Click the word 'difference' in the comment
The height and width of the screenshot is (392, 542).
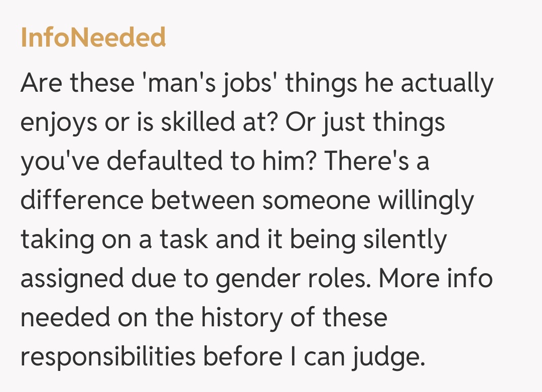(81, 201)
